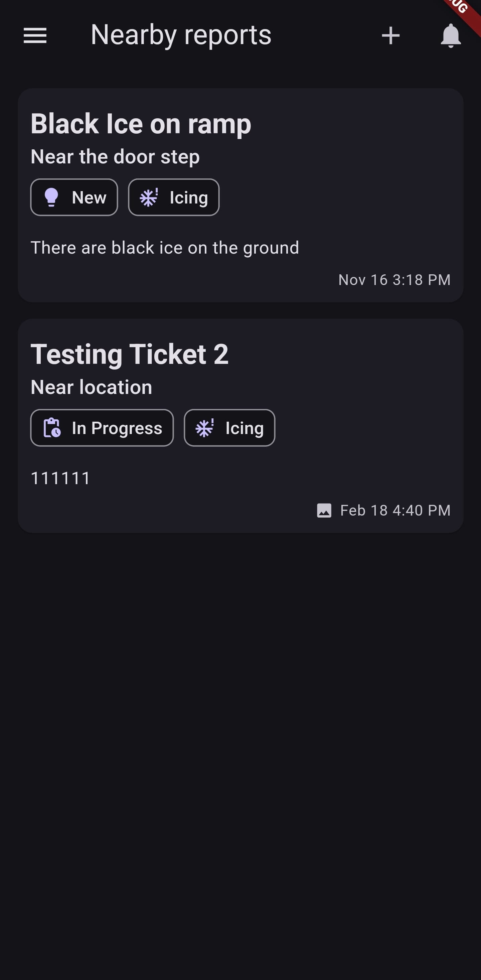Open the Black Ice on ramp report
This screenshot has height=980, width=481.
click(141, 124)
